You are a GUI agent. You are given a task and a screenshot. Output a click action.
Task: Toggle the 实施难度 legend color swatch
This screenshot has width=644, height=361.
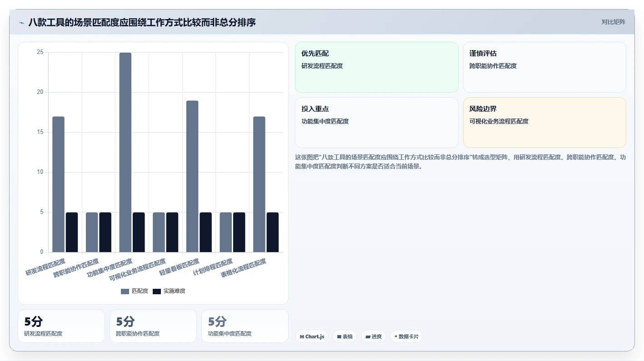click(157, 291)
